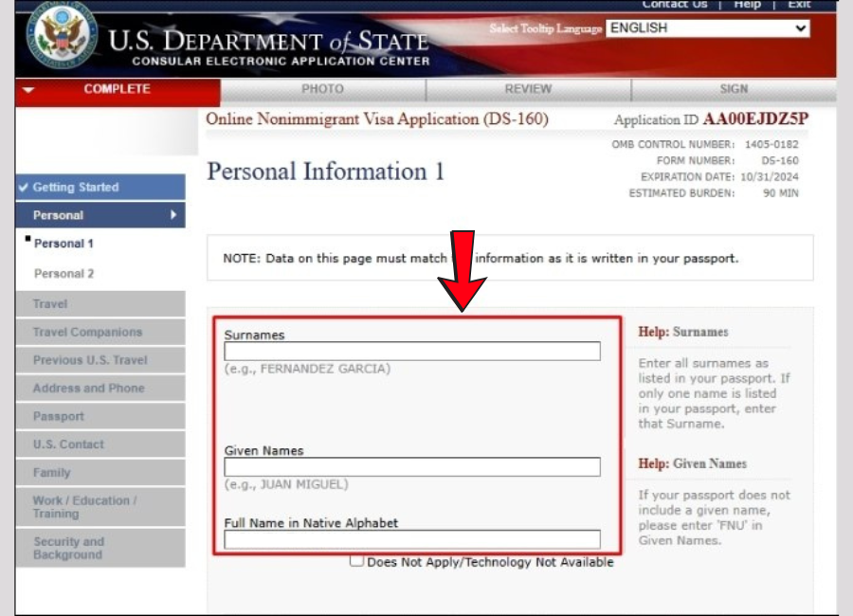Focus the Surnames input field
This screenshot has width=853, height=616.
pyautogui.click(x=412, y=351)
